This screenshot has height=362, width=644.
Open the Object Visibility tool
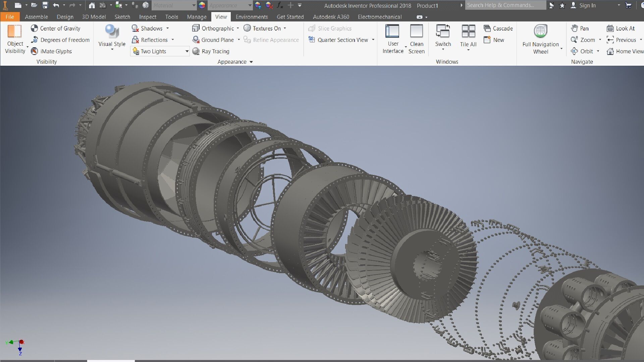click(x=15, y=39)
